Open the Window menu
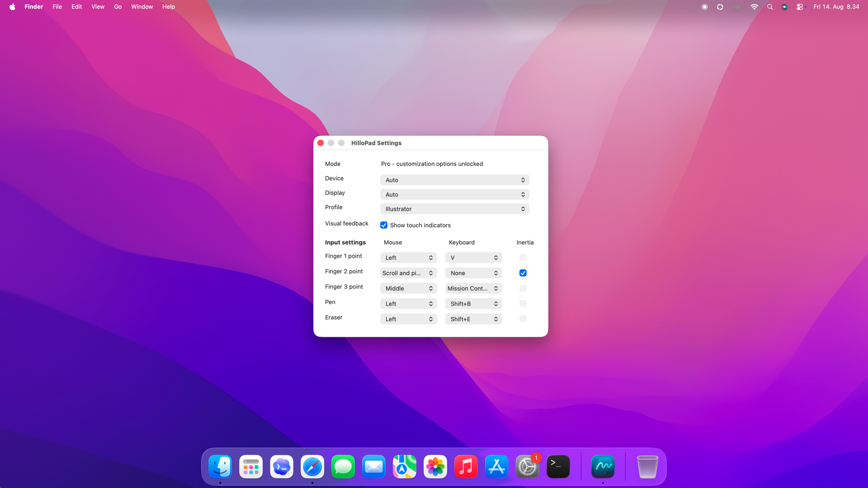The width and height of the screenshot is (868, 488). [142, 7]
